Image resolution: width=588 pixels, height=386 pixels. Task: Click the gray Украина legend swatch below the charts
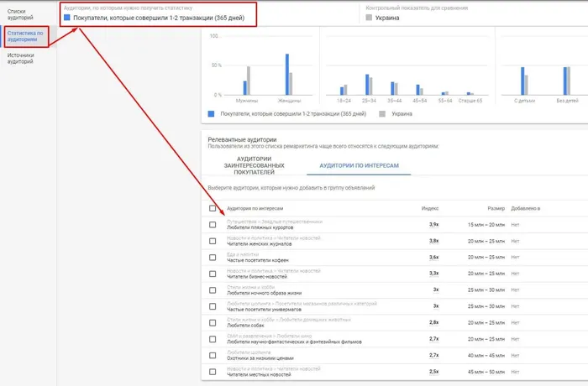[382, 113]
